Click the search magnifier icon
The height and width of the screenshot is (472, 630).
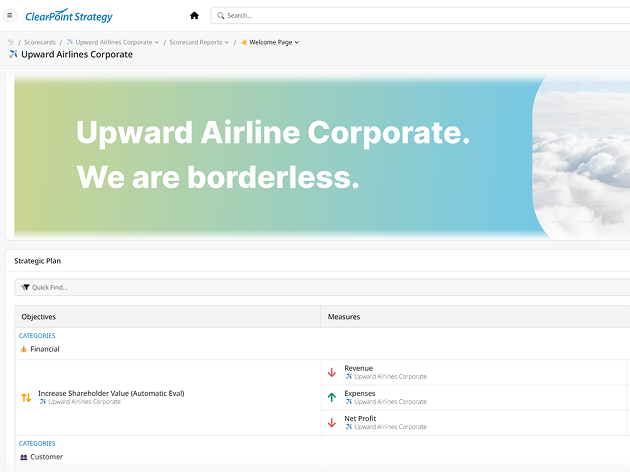[x=220, y=16]
